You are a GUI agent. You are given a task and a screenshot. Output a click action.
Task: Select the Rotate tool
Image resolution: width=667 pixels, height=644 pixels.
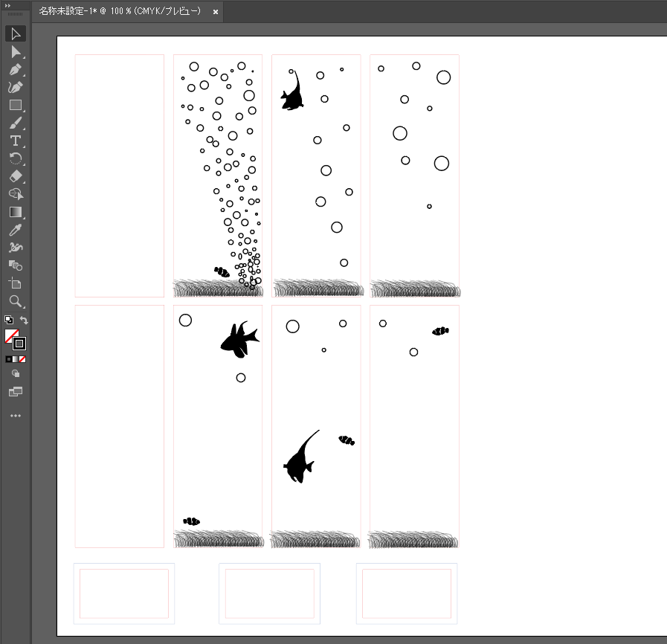point(16,158)
